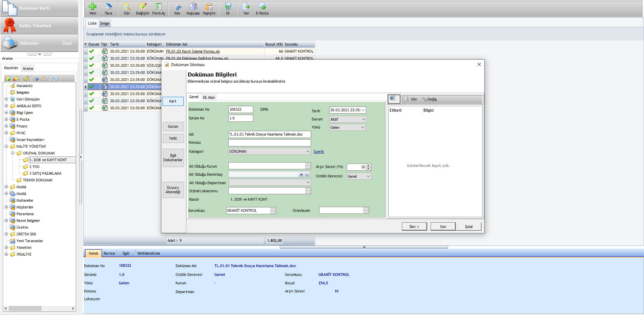Viewport: 644px width, 315px height.
Task: Increase Arşiv Süresi value with up arrow
Action: tap(368, 165)
